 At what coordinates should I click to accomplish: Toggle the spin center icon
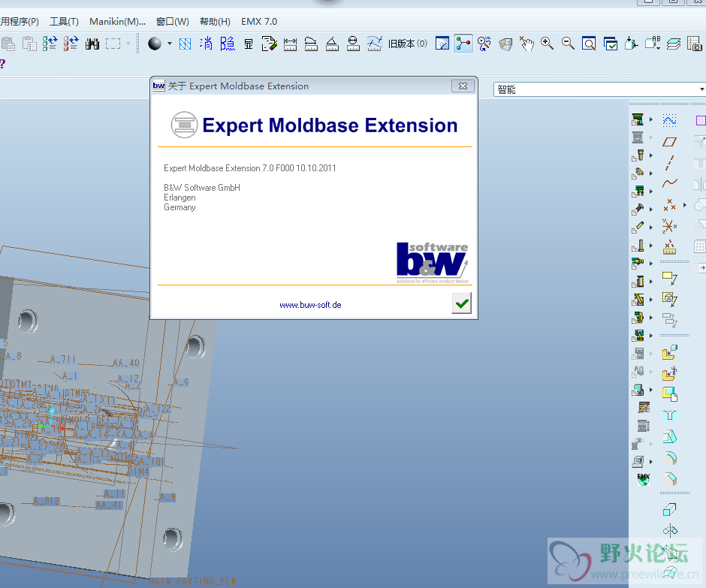click(463, 44)
